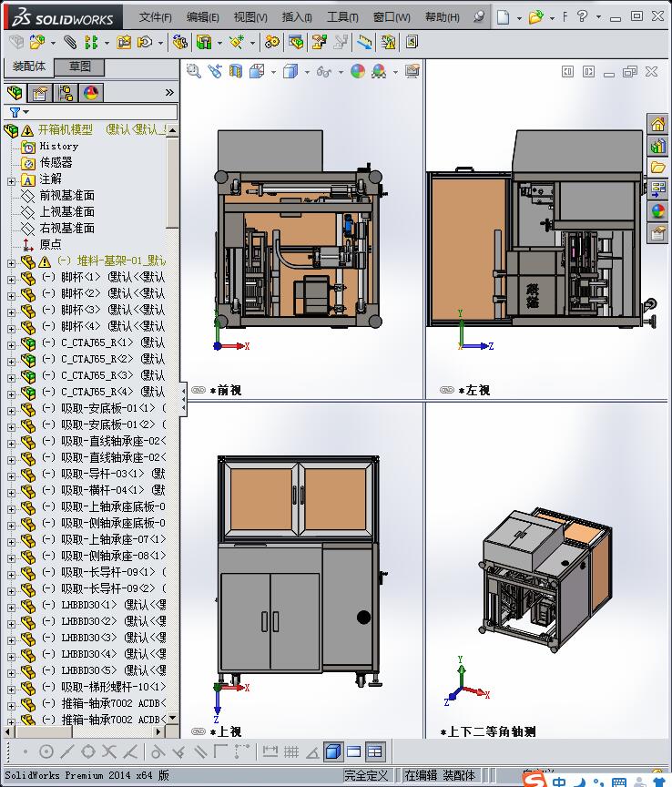Select the 前视基准面 plane in the tree
This screenshot has height=787, width=672.
click(66, 195)
